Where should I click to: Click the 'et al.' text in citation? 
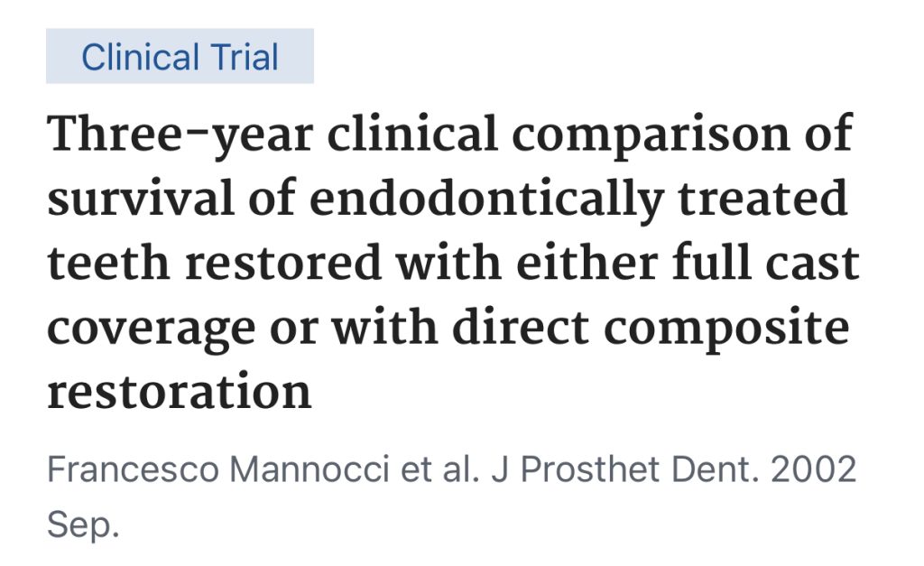[x=444, y=470]
